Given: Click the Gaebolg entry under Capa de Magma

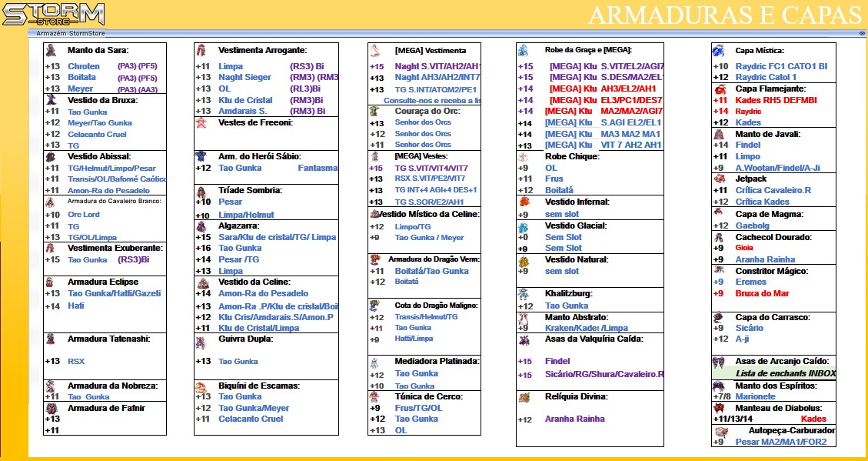Looking at the screenshot, I should [x=753, y=225].
